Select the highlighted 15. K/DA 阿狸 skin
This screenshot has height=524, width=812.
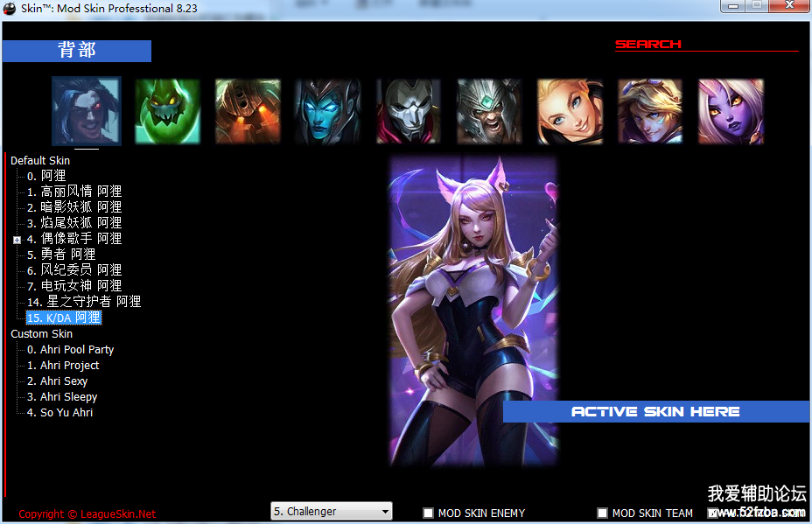(64, 318)
